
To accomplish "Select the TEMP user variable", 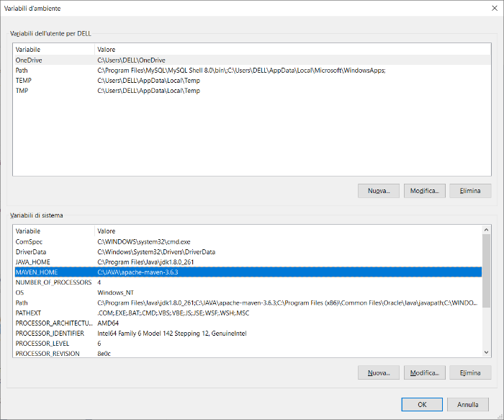I will click(24, 81).
